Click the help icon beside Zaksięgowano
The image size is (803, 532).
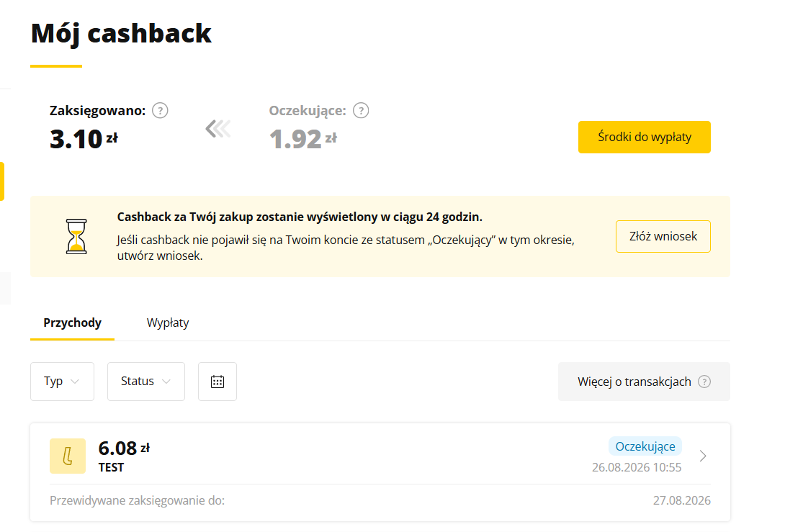tap(161, 111)
